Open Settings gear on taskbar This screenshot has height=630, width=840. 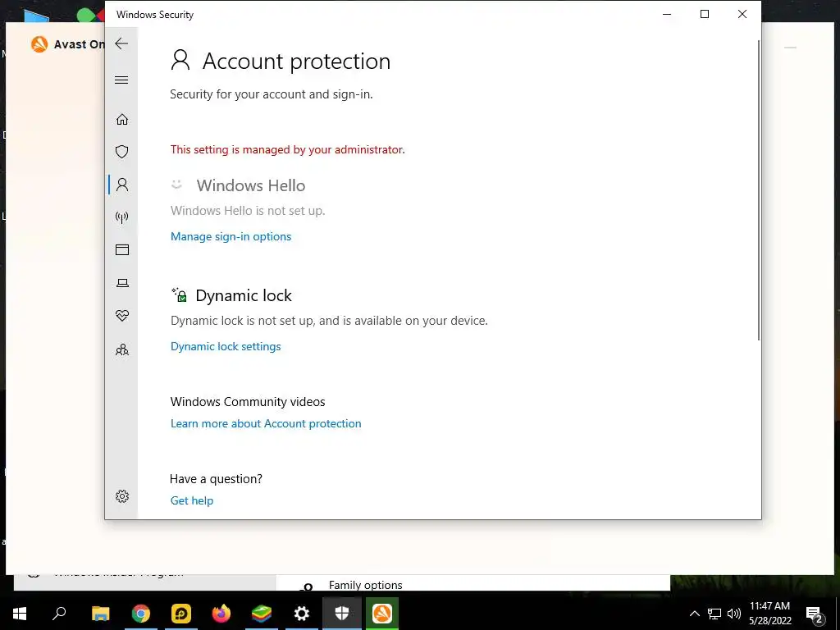pyautogui.click(x=302, y=614)
